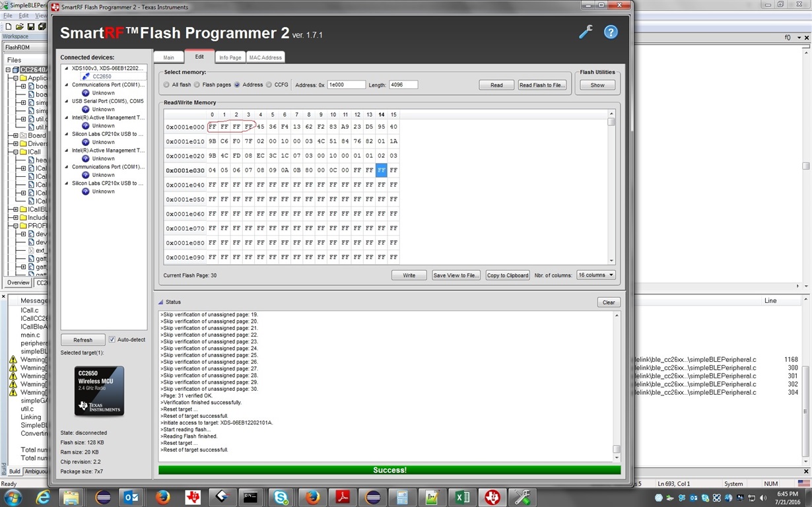812x507 pixels.
Task: Click the Address 0x input field
Action: pyautogui.click(x=346, y=84)
